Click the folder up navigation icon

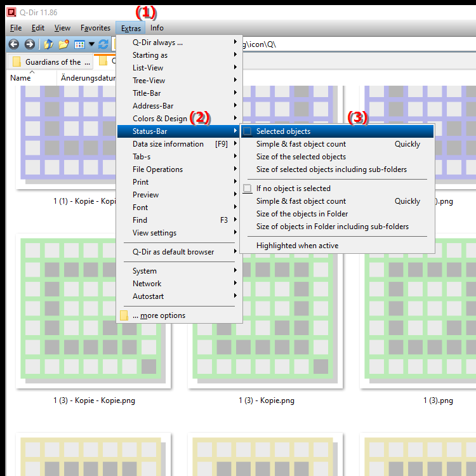[x=49, y=44]
